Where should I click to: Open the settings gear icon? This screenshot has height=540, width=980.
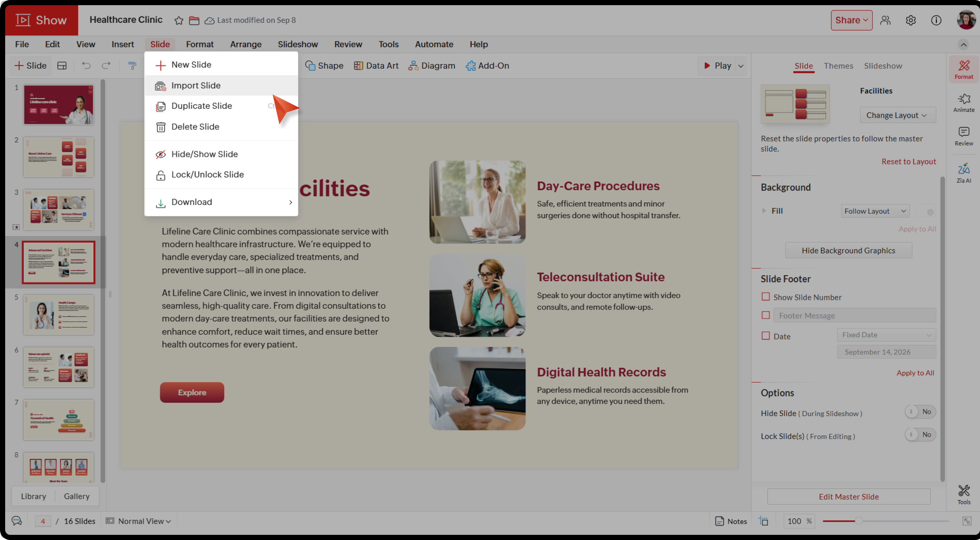(x=910, y=20)
